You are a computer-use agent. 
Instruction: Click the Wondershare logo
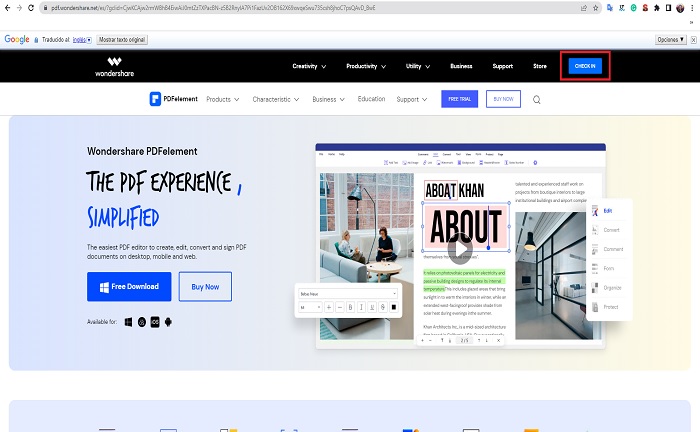pos(114,66)
